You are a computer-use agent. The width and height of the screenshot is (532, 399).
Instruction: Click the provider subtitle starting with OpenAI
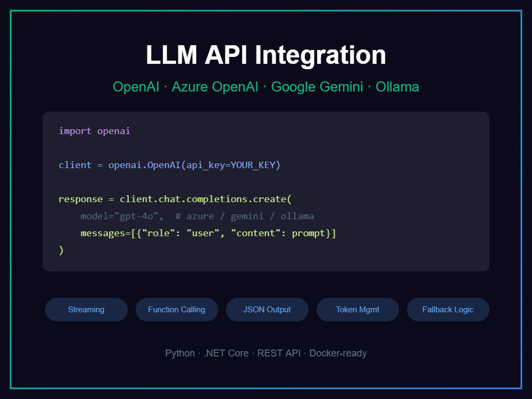[x=266, y=87]
